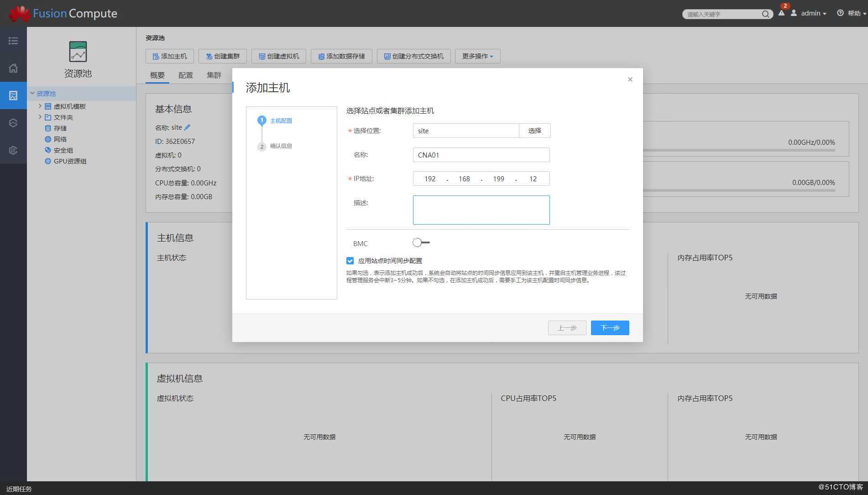This screenshot has width=868, height=495.
Task: Select 网络 in the tree
Action: (x=60, y=139)
